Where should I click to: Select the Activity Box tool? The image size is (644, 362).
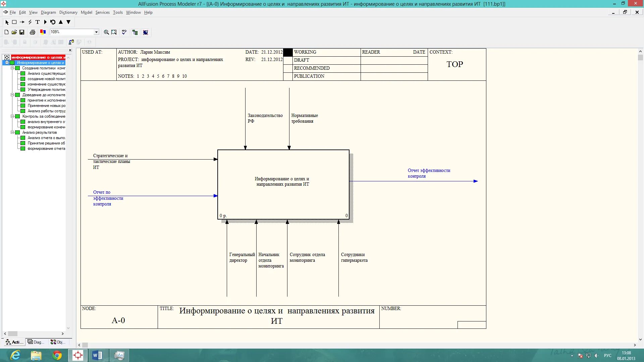coord(14,22)
